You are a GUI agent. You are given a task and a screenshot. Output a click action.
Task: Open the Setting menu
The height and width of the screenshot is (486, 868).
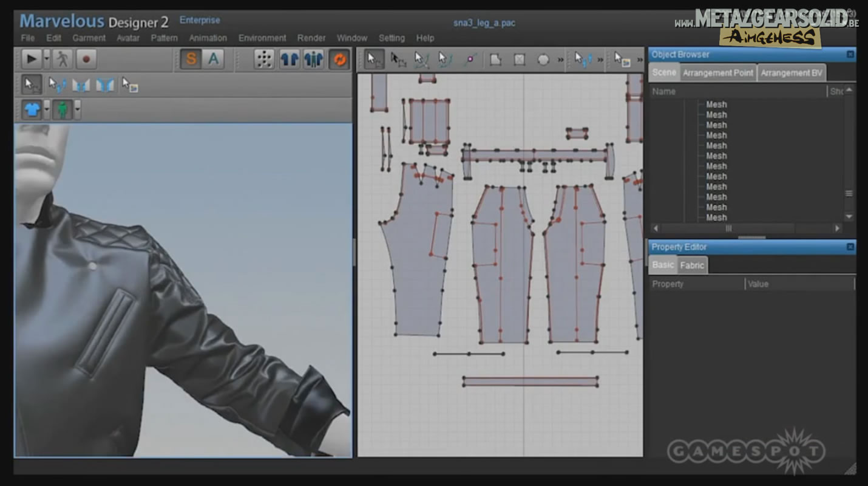[x=392, y=38]
